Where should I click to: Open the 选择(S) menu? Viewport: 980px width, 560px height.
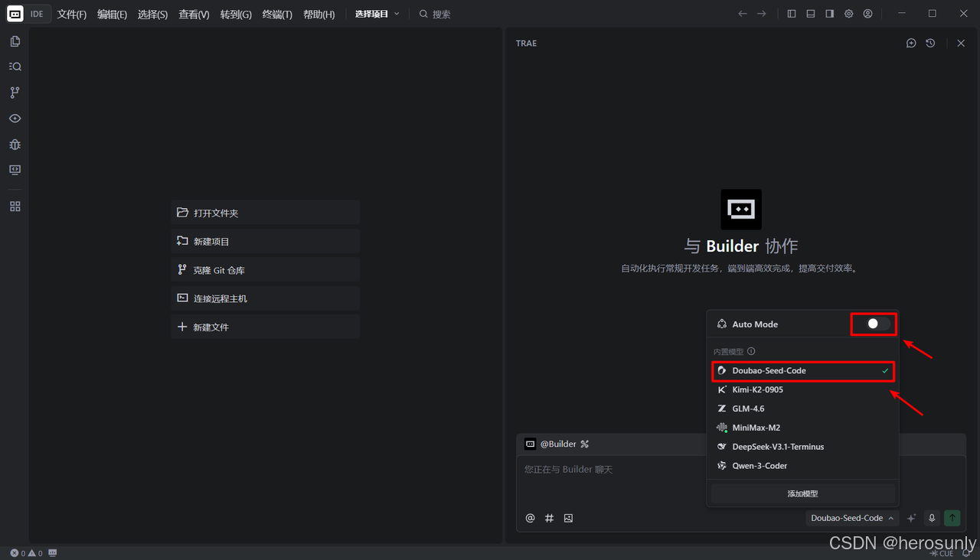(152, 14)
